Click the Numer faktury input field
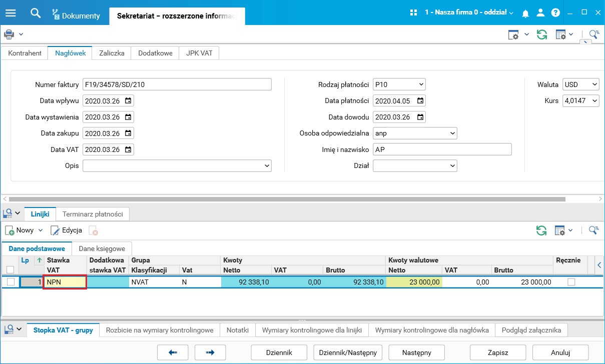The width and height of the screenshot is (605, 364). tap(177, 84)
